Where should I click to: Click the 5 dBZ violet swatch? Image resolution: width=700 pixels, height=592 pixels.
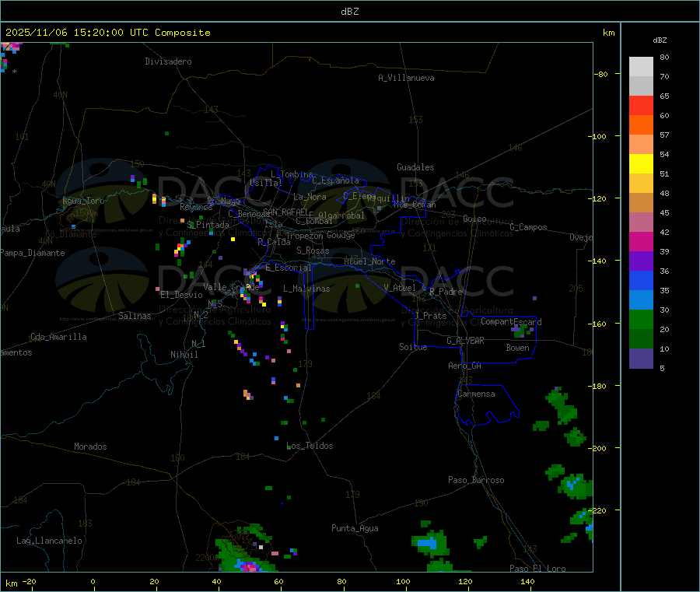641,359
